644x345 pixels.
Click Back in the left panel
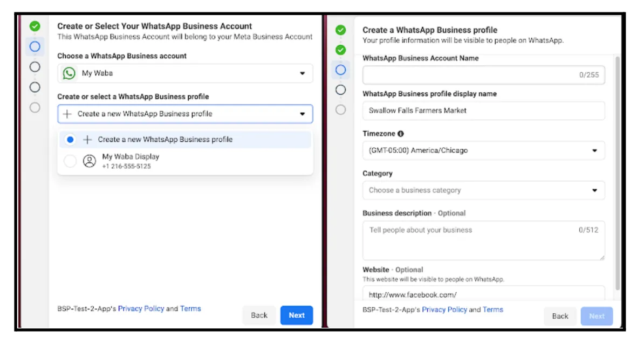click(x=259, y=315)
